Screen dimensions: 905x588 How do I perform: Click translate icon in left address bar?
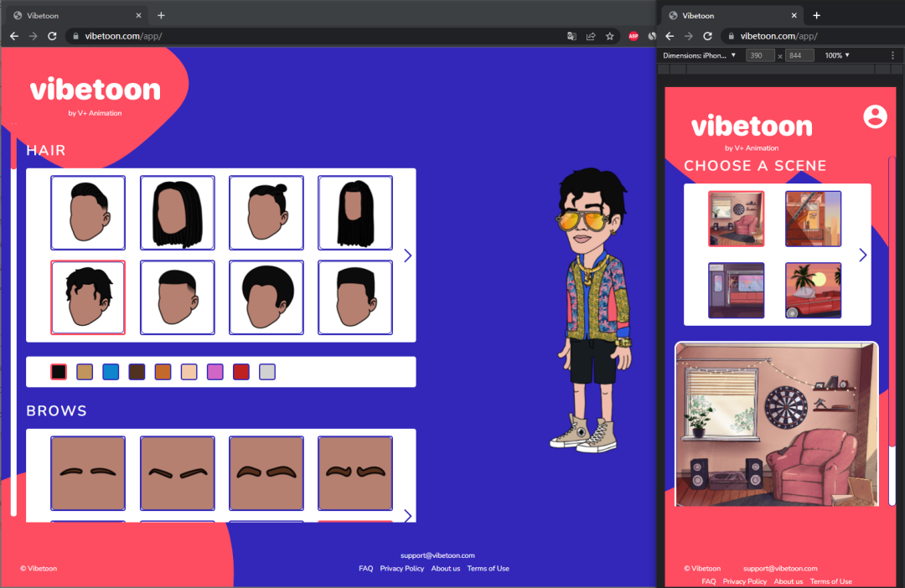click(571, 36)
